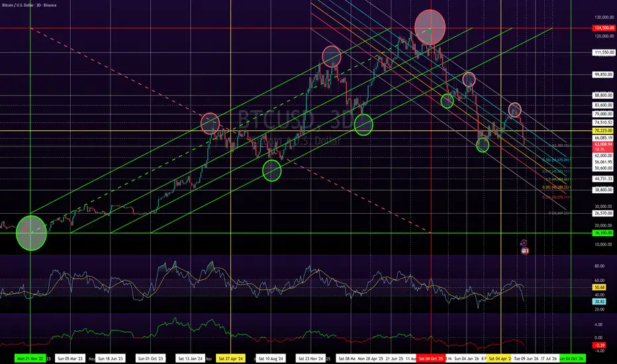
Task: Click the green Mon 21 Nov '22 date marker
Action: [x=30, y=359]
